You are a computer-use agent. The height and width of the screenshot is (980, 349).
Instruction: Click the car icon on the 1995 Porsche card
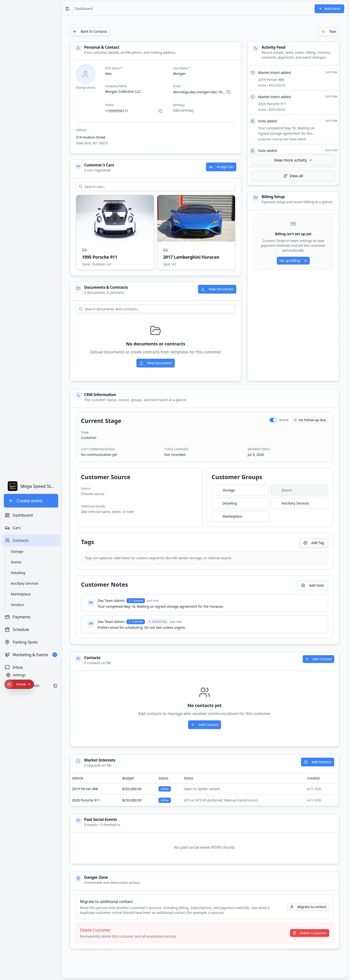tap(85, 250)
